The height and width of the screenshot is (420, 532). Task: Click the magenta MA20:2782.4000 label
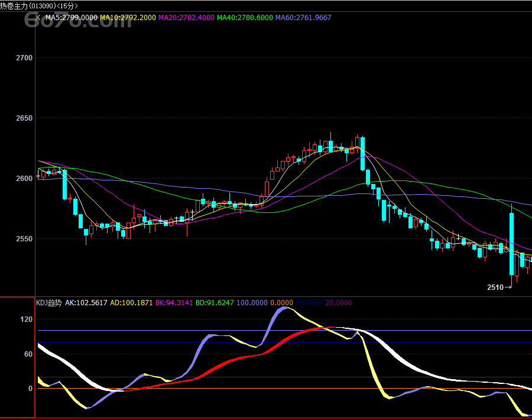(x=186, y=18)
